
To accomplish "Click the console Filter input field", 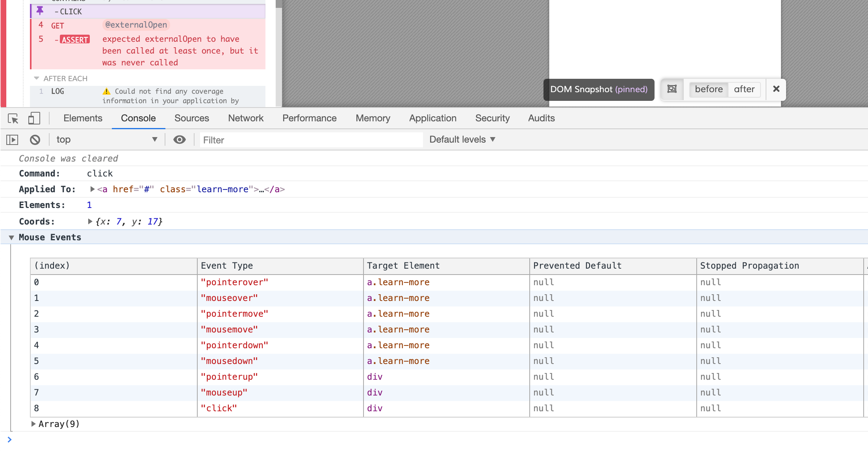I will coord(311,140).
